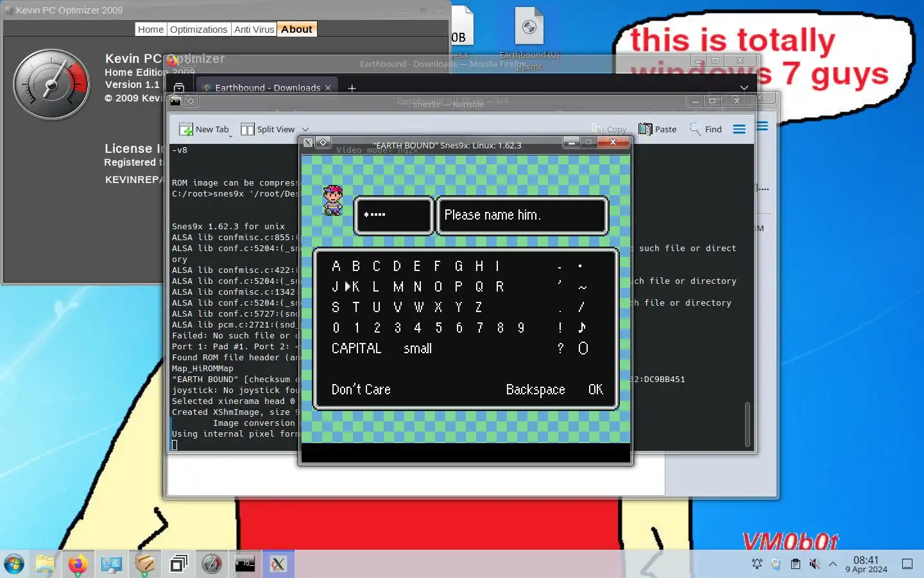The width and height of the screenshot is (924, 578).
Task: Select the music note symbol on name keyboard
Action: tap(582, 328)
